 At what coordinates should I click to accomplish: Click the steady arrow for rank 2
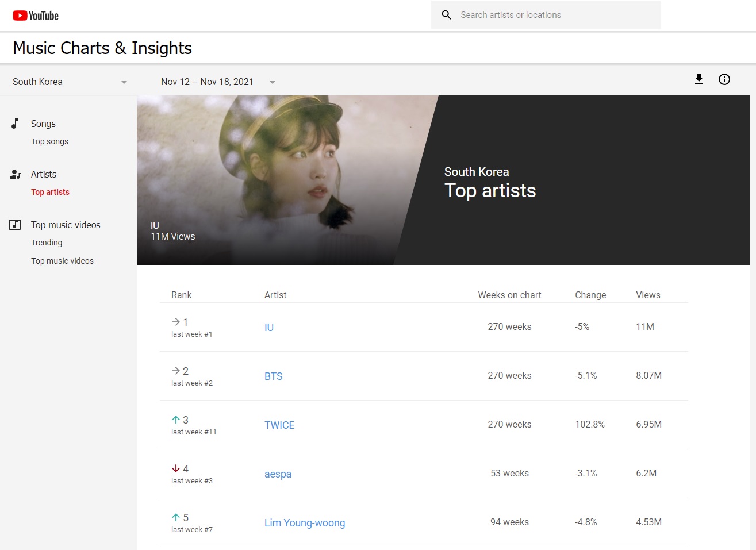(176, 371)
